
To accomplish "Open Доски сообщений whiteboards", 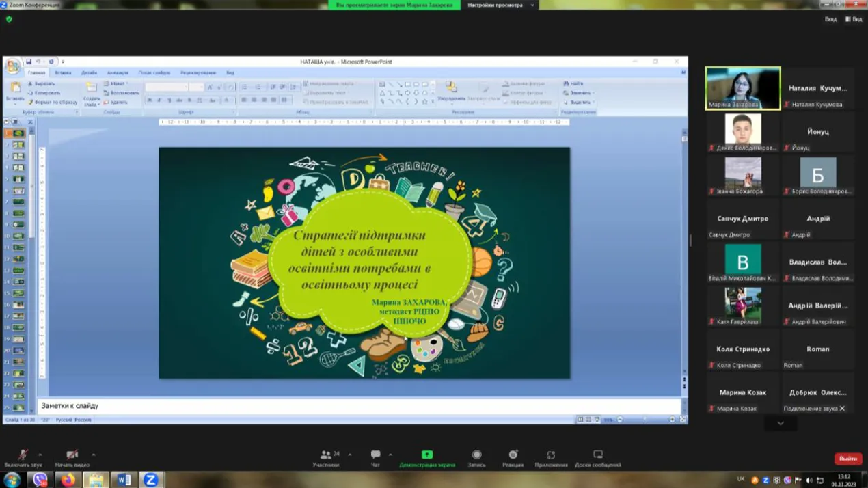I will coord(598,458).
